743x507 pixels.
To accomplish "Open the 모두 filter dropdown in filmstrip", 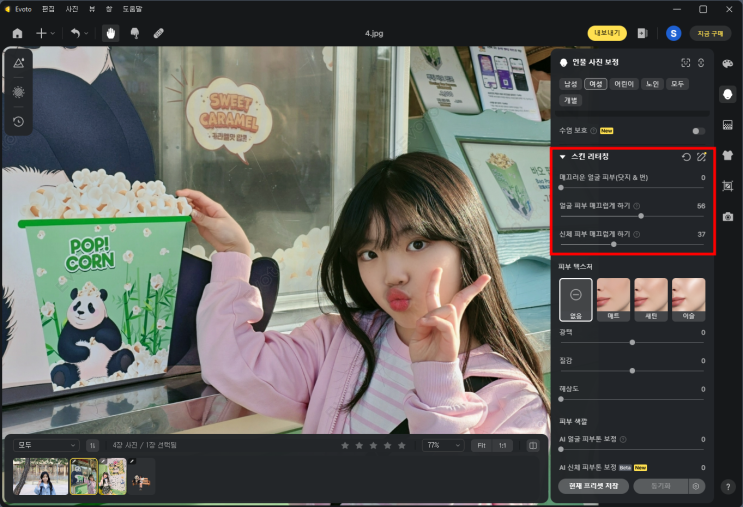I will click(x=46, y=445).
